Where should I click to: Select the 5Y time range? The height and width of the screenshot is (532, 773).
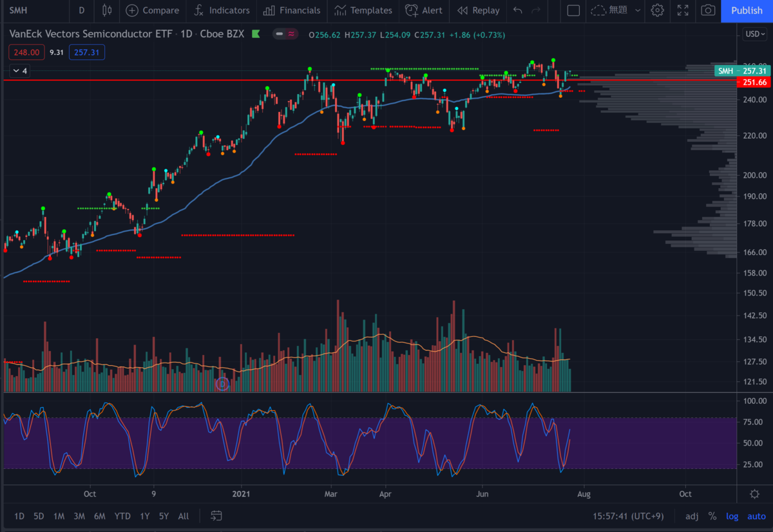coord(164,516)
